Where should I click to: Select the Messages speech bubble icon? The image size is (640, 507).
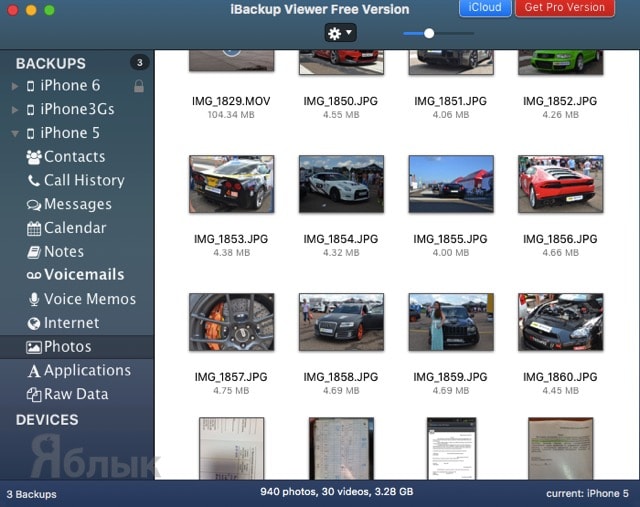click(x=34, y=205)
